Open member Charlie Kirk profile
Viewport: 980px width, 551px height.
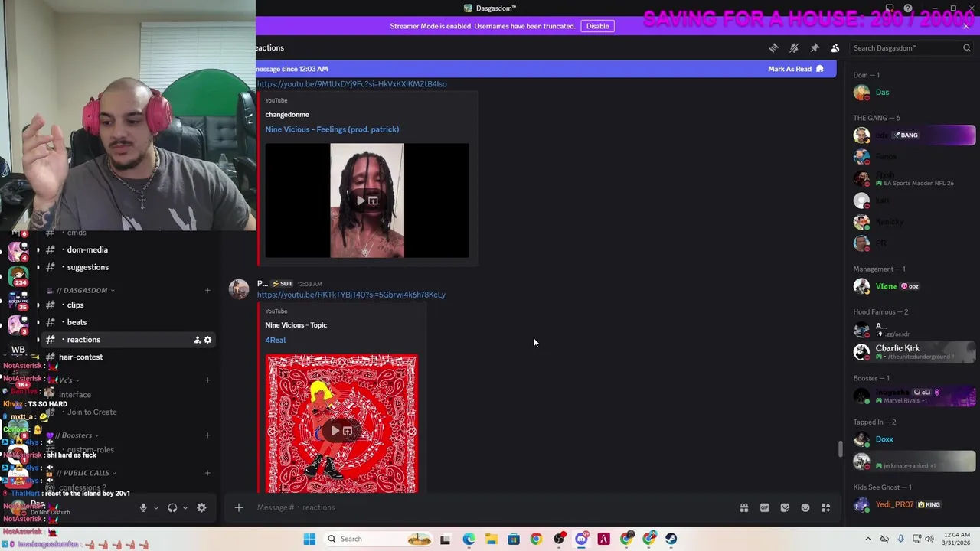tap(914, 351)
